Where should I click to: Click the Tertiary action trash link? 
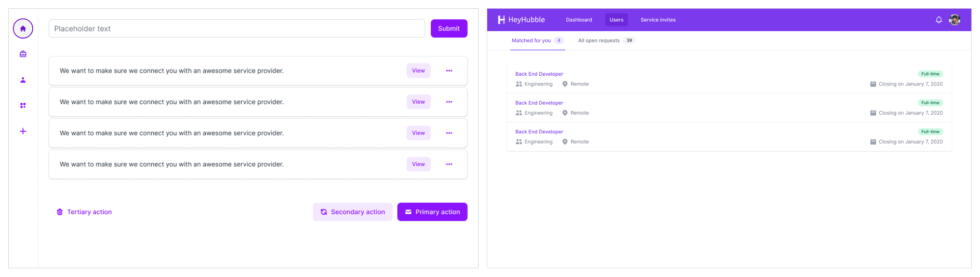tap(84, 212)
